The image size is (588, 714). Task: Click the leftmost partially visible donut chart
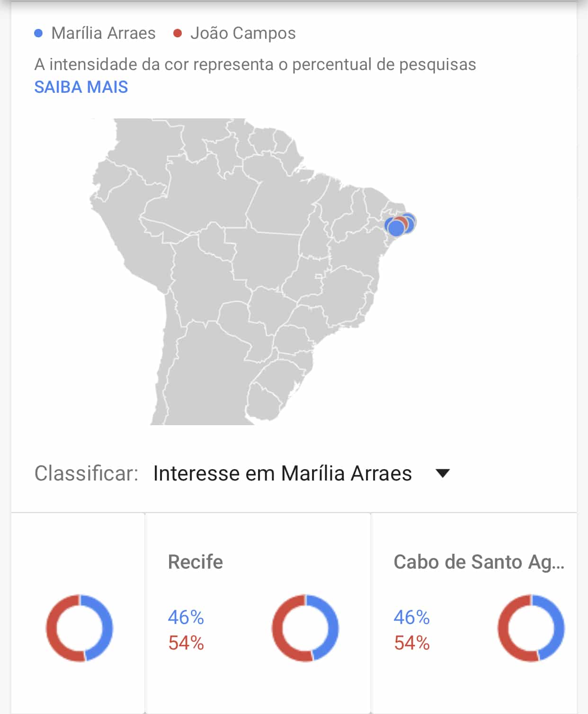point(80,628)
